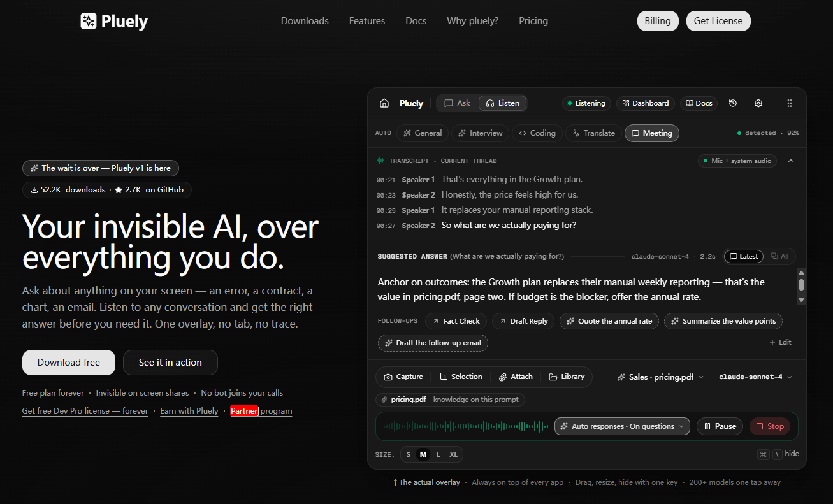Set overlay size to L

438,454
